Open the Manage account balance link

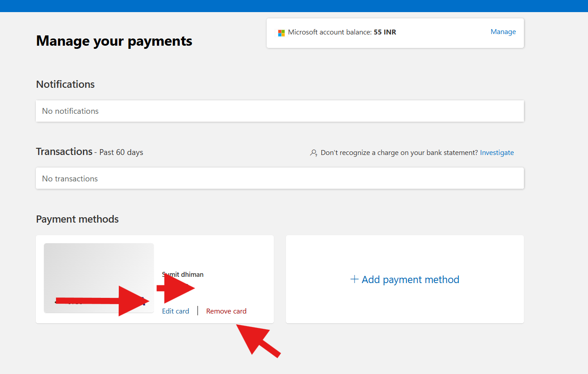coord(503,32)
